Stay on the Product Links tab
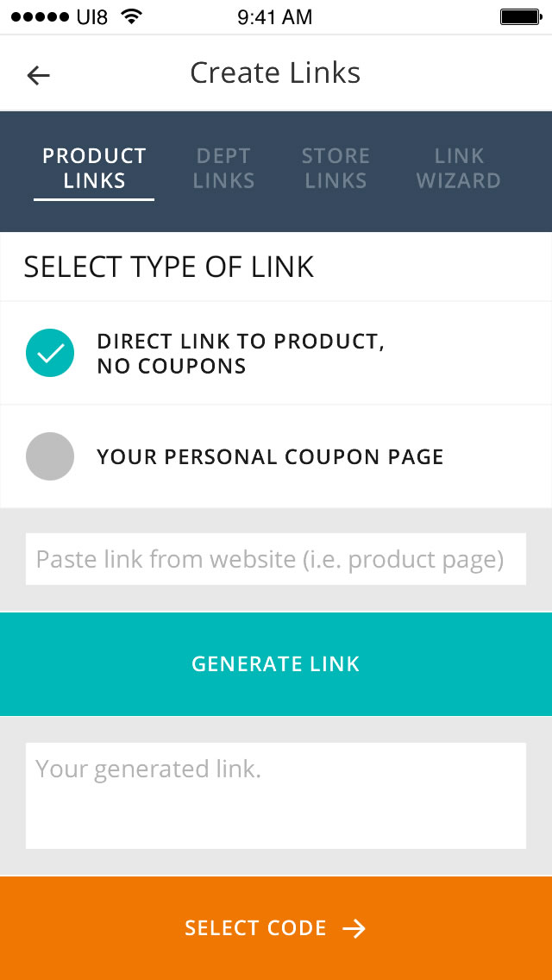The width and height of the screenshot is (552, 980). click(x=93, y=169)
